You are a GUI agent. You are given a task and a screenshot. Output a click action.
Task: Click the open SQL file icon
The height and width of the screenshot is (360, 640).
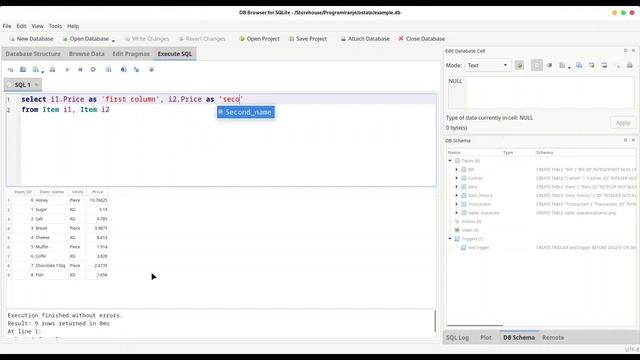tap(23, 70)
